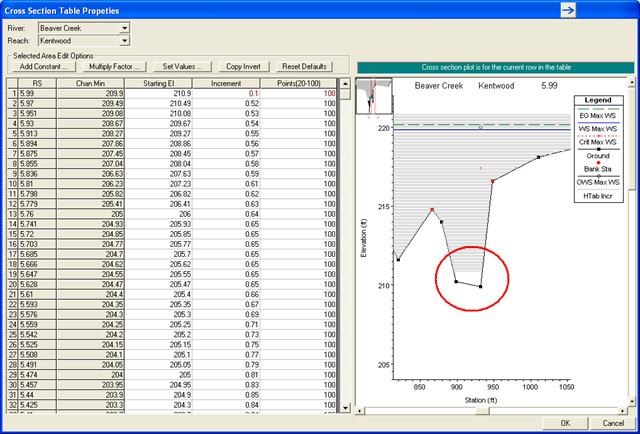Image resolution: width=640 pixels, height=434 pixels.
Task: Click the Multiply Factor button
Action: (114, 67)
